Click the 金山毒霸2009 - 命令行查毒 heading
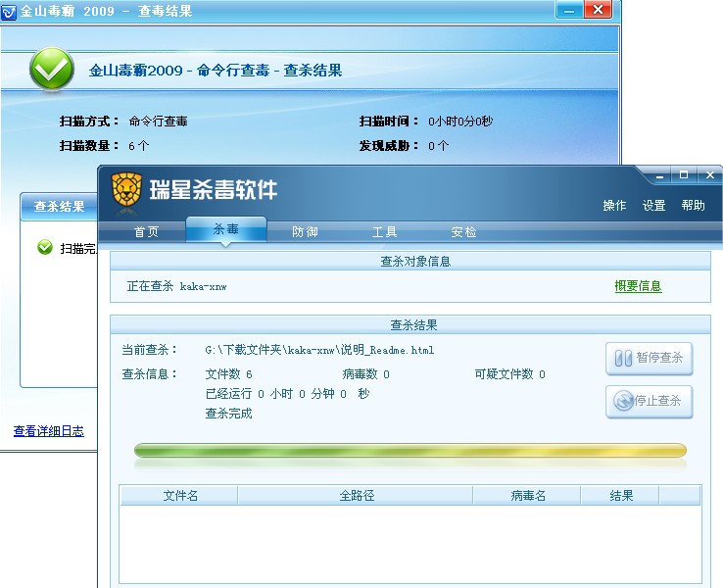 216,71
